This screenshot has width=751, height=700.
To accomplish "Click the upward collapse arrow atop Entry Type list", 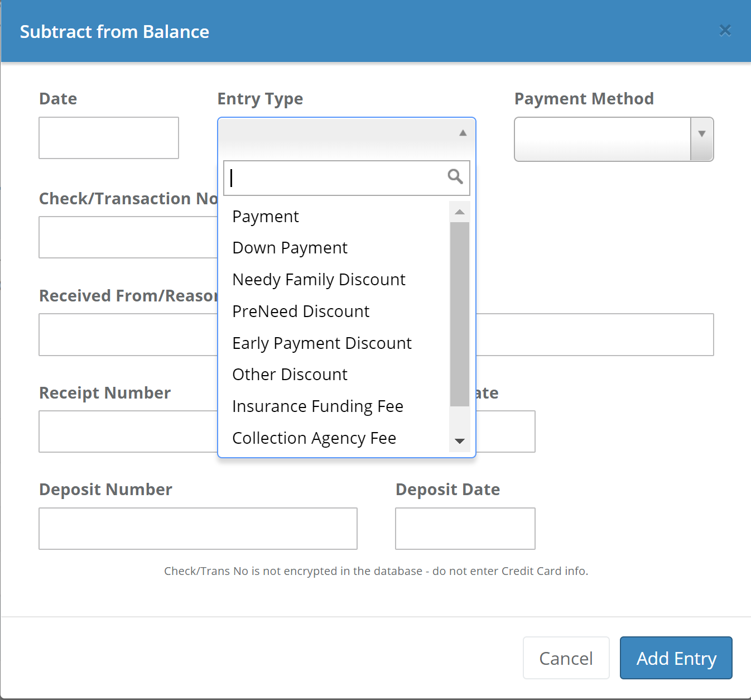I will (462, 133).
